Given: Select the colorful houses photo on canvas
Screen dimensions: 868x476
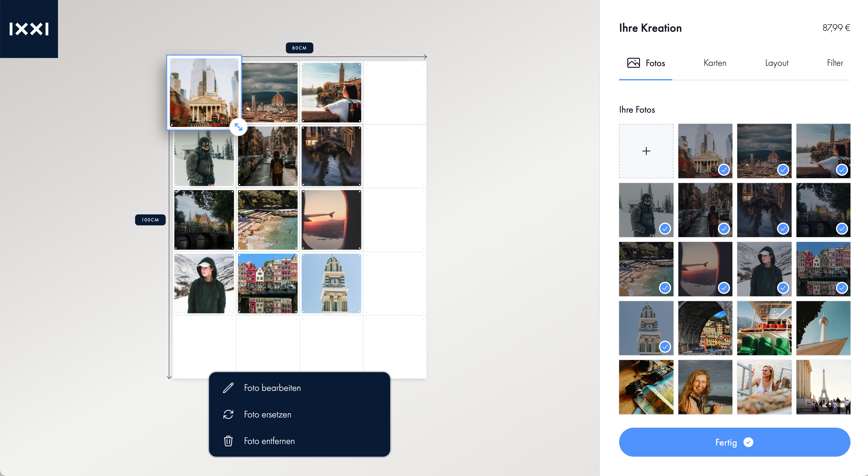Looking at the screenshot, I should point(268,283).
